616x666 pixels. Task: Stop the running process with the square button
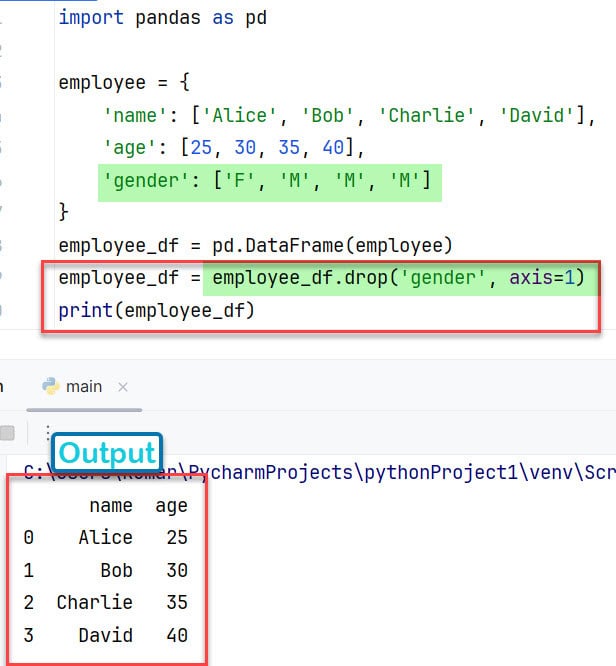pos(7,433)
